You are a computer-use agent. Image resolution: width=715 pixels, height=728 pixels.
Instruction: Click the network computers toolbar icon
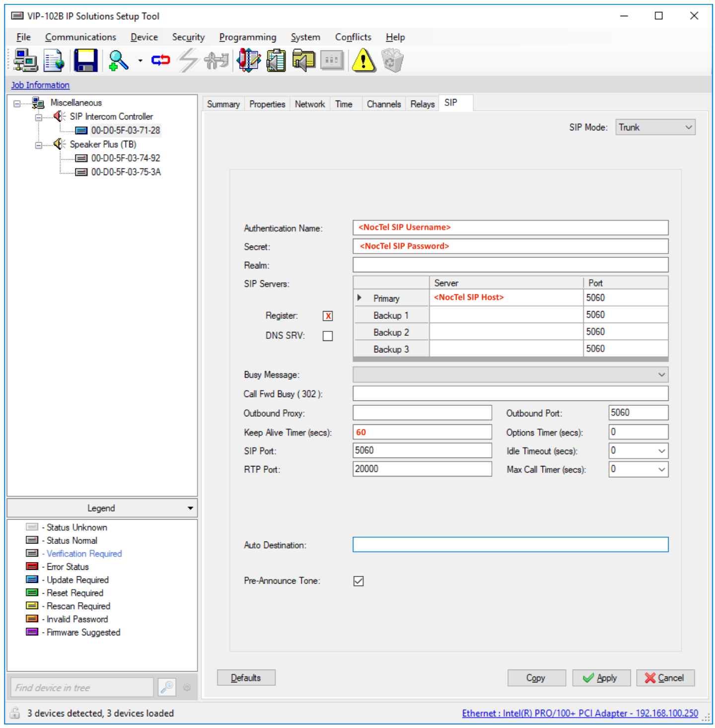coord(25,61)
